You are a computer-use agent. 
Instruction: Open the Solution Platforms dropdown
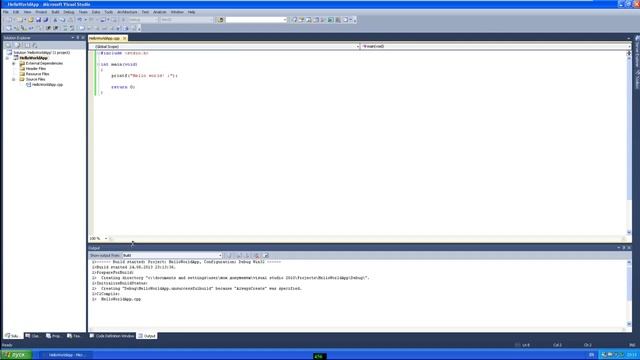pyautogui.click(x=186, y=20)
